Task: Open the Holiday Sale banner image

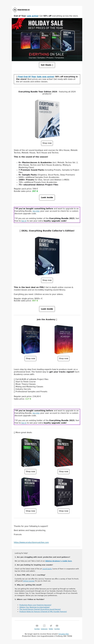Action: [x=47, y=39]
